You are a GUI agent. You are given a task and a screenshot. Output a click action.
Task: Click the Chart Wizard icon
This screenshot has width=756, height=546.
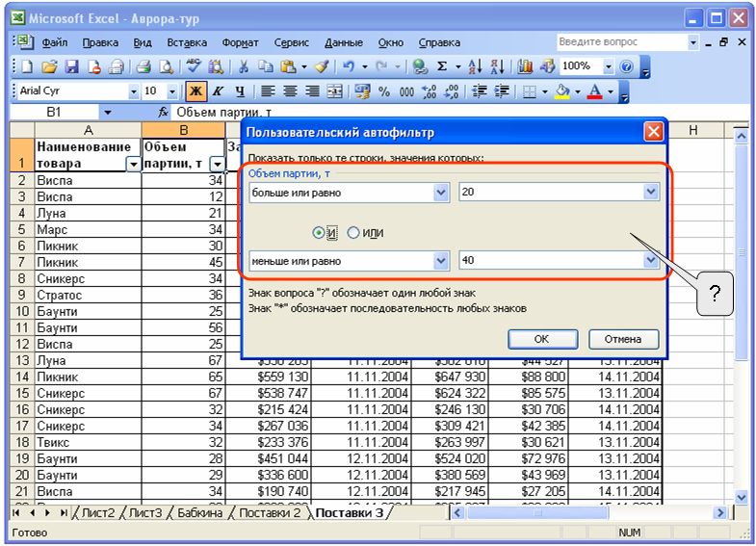click(x=525, y=66)
